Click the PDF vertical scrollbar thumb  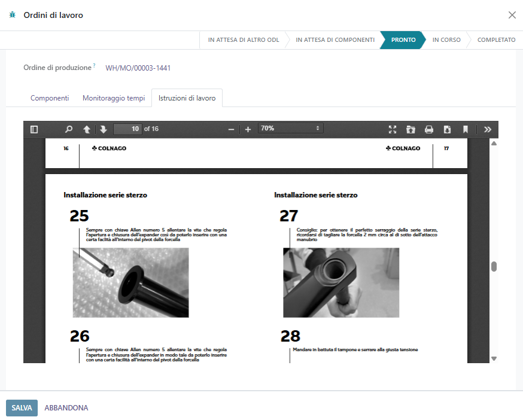(494, 267)
